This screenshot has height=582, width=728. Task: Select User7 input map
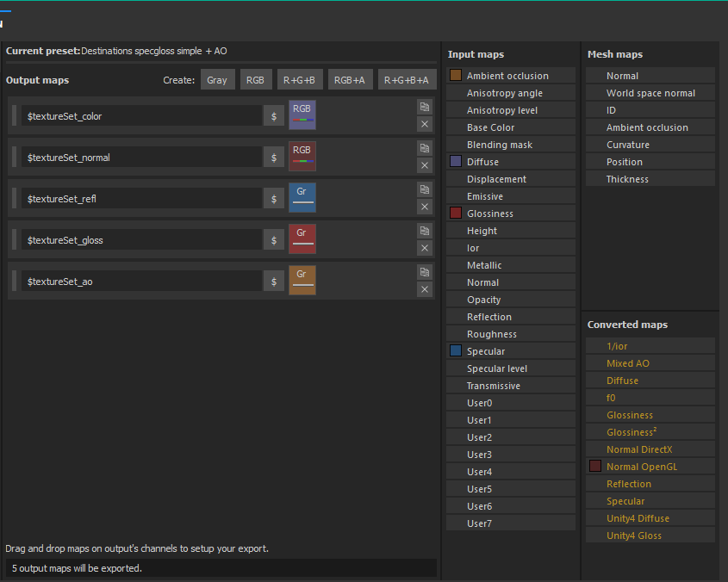point(511,523)
